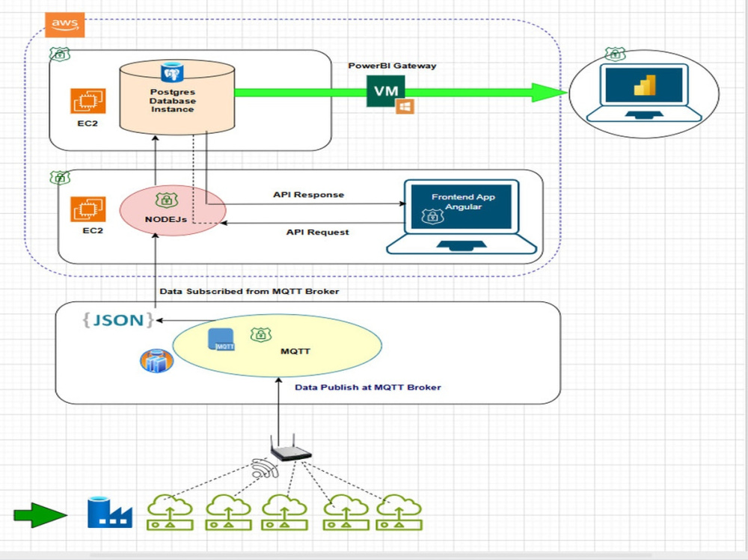
Task: Select the IoT cloud device icon nearest the factory
Action: coord(170,513)
